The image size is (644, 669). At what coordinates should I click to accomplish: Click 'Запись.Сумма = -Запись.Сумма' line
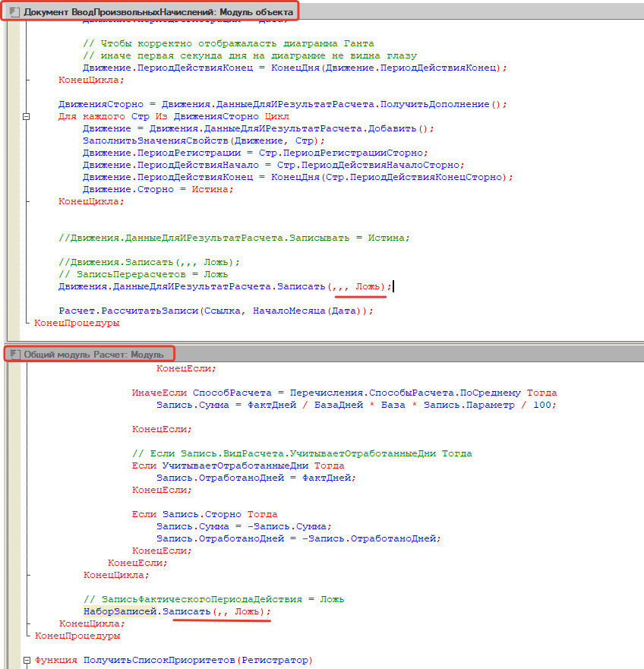pos(244,526)
